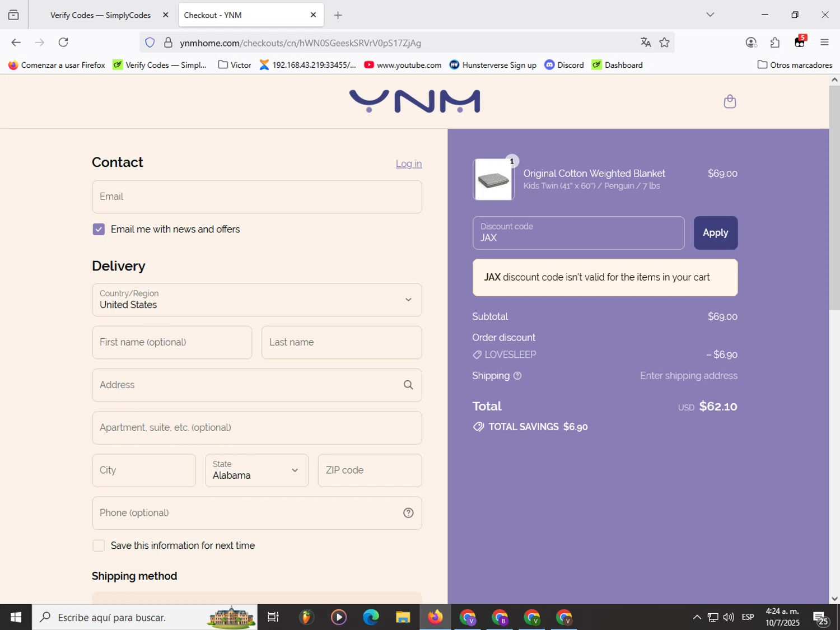840x630 pixels.
Task: Click the YNM logo
Action: tap(414, 101)
